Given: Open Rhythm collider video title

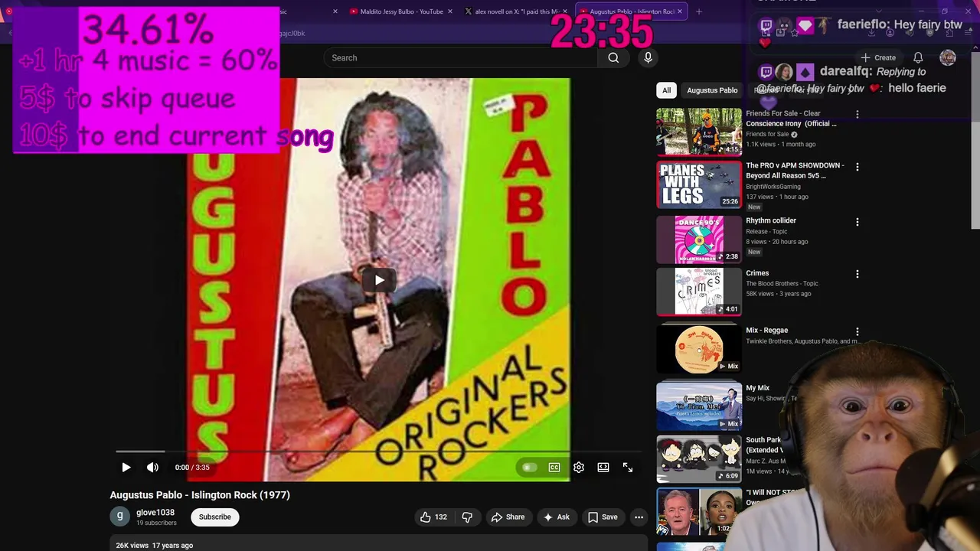Looking at the screenshot, I should [771, 220].
